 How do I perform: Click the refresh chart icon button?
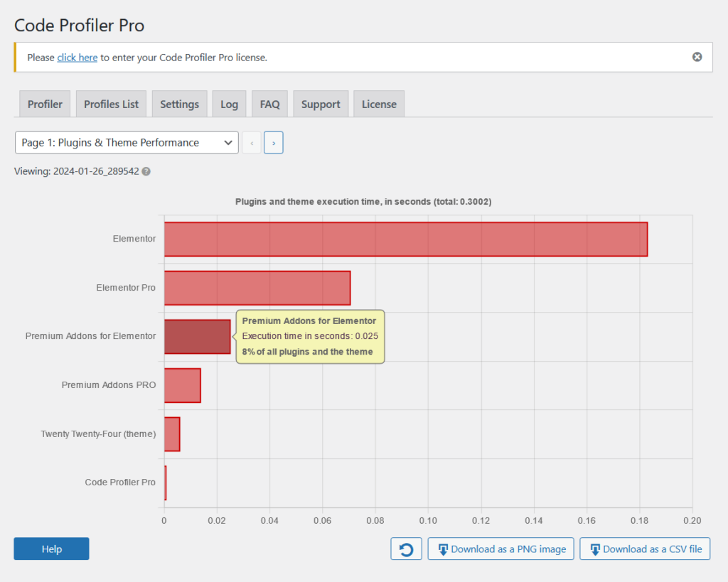click(x=406, y=549)
